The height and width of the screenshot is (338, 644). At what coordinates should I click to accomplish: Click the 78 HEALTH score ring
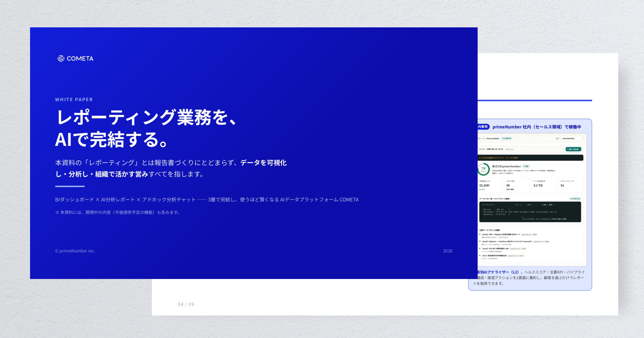(484, 169)
